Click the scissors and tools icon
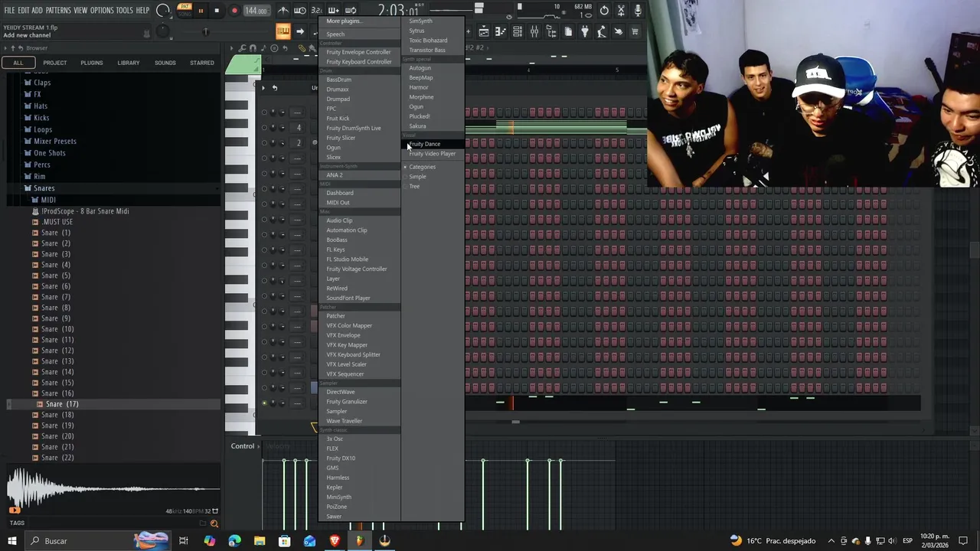The height and width of the screenshot is (551, 980). point(621,11)
